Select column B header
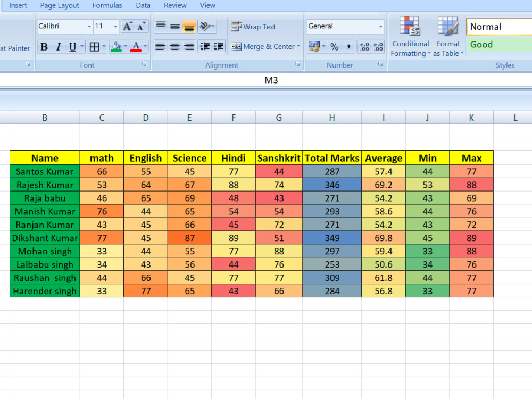This screenshot has height=399, width=532. (x=45, y=118)
